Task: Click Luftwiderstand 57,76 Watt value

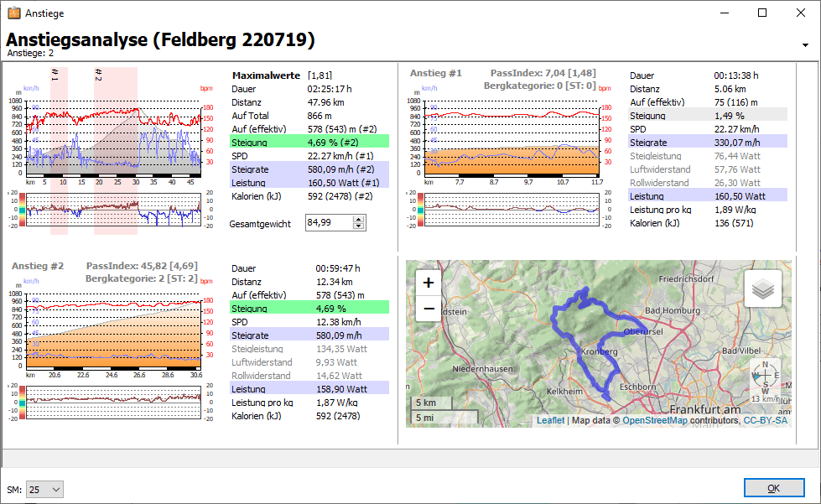Action: 737,169
